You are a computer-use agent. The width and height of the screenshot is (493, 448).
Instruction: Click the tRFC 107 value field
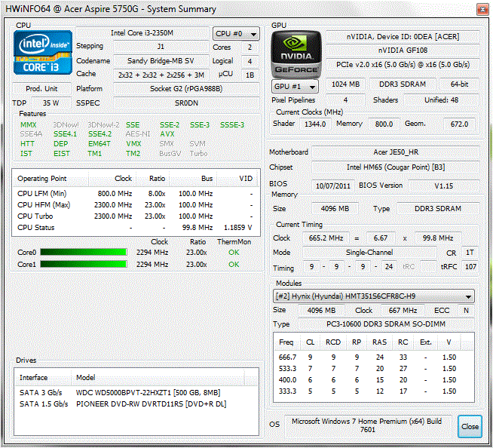470,267
